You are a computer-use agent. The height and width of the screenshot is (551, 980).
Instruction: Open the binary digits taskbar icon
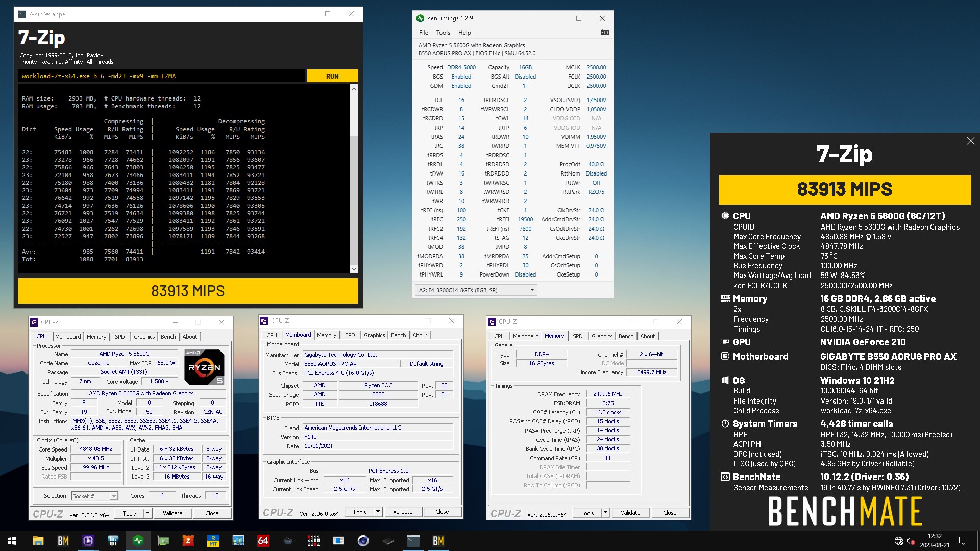coord(313,541)
